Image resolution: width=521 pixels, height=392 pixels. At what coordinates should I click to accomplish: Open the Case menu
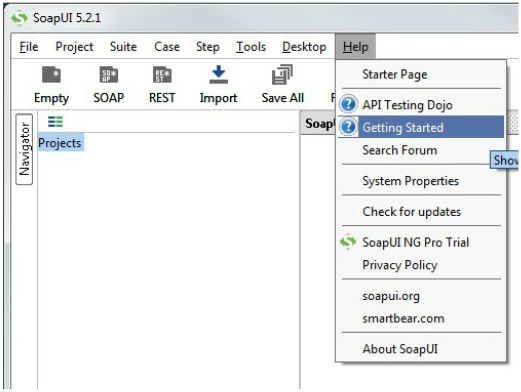pyautogui.click(x=167, y=47)
